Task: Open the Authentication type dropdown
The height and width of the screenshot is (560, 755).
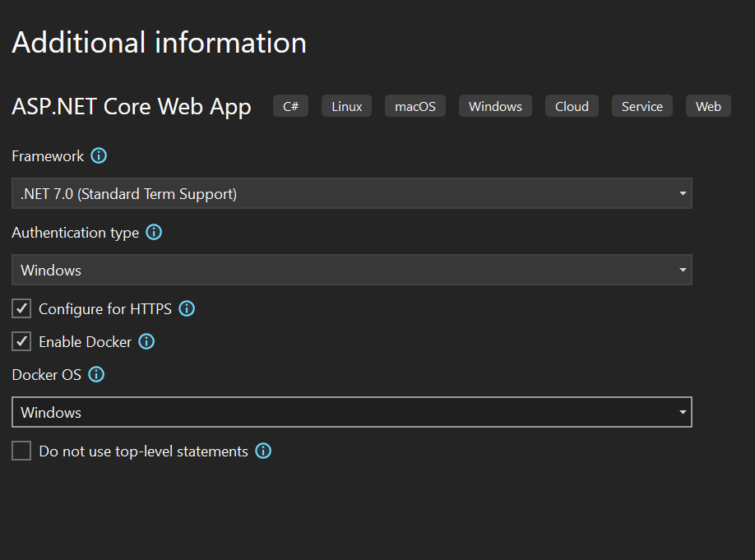Action: (x=352, y=270)
